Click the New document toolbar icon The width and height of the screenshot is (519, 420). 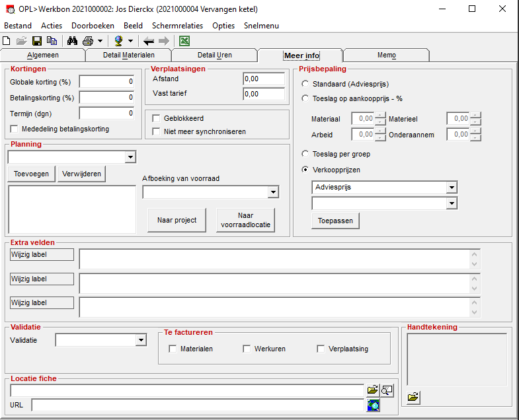pos(7,41)
